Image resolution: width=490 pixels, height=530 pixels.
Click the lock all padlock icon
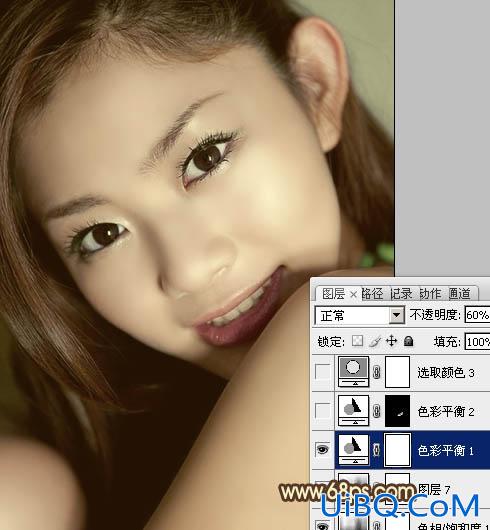(409, 341)
